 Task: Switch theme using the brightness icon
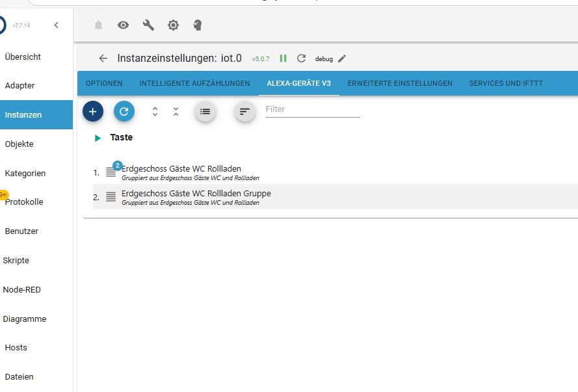tap(173, 25)
